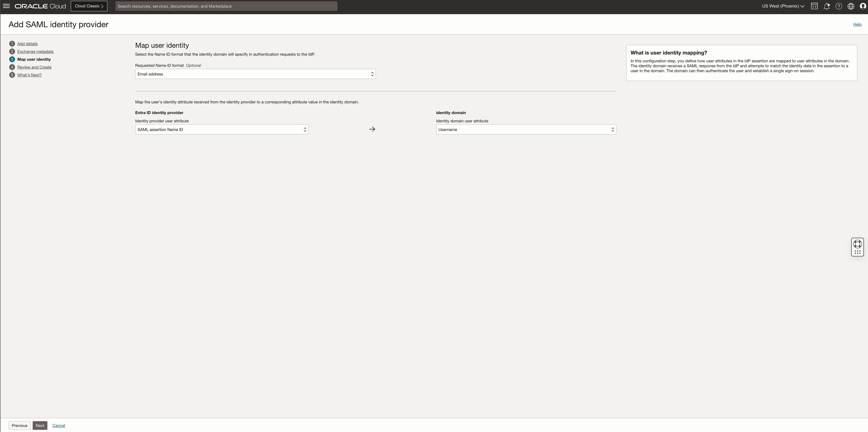Open the hamburger navigation menu
The height and width of the screenshot is (432, 868).
6,6
